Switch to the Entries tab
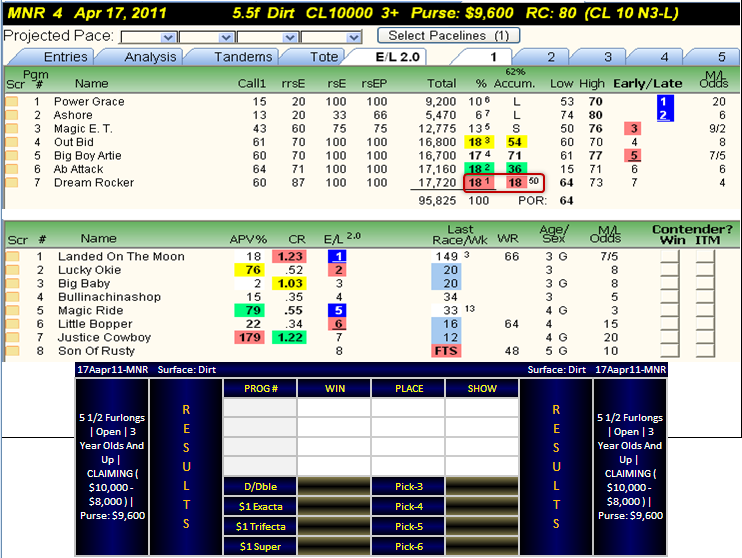 pos(65,57)
